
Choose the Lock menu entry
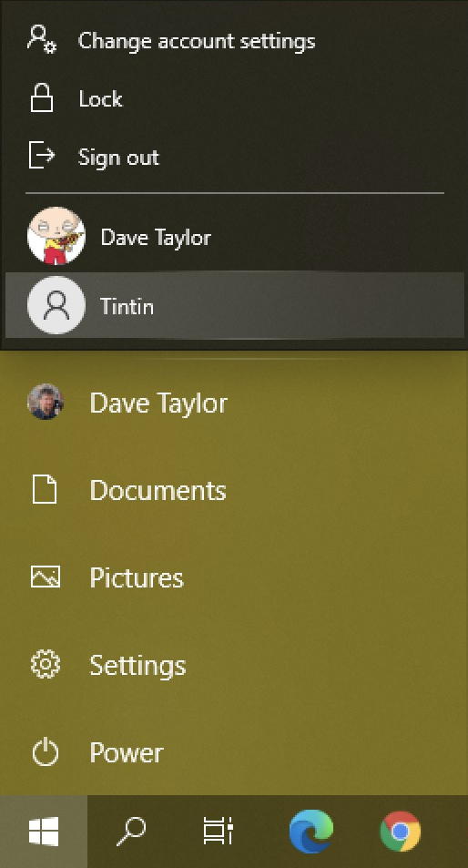coord(100,99)
